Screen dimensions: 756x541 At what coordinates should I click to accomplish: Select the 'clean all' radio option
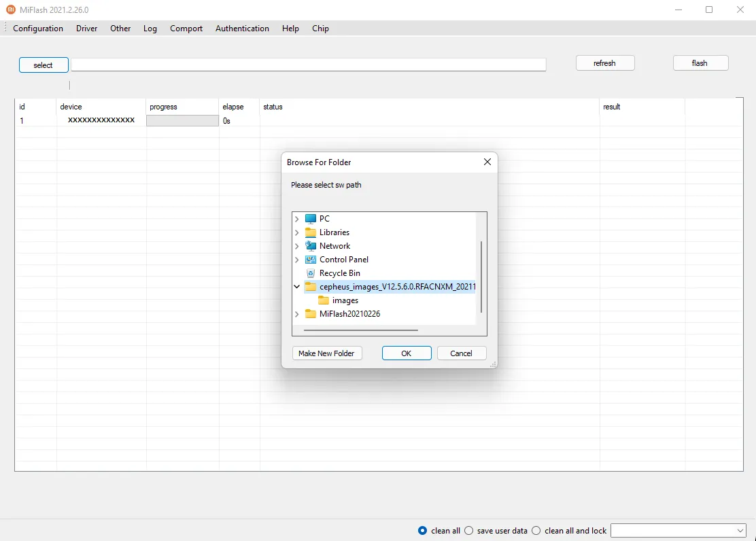422,530
